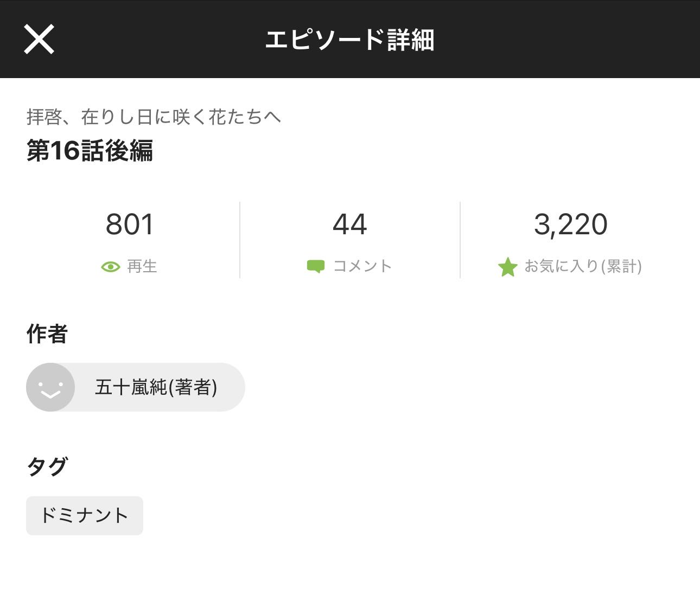Image resolution: width=700 pixels, height=596 pixels.
Task: Click the タグ section heading
Action: pos(47,466)
